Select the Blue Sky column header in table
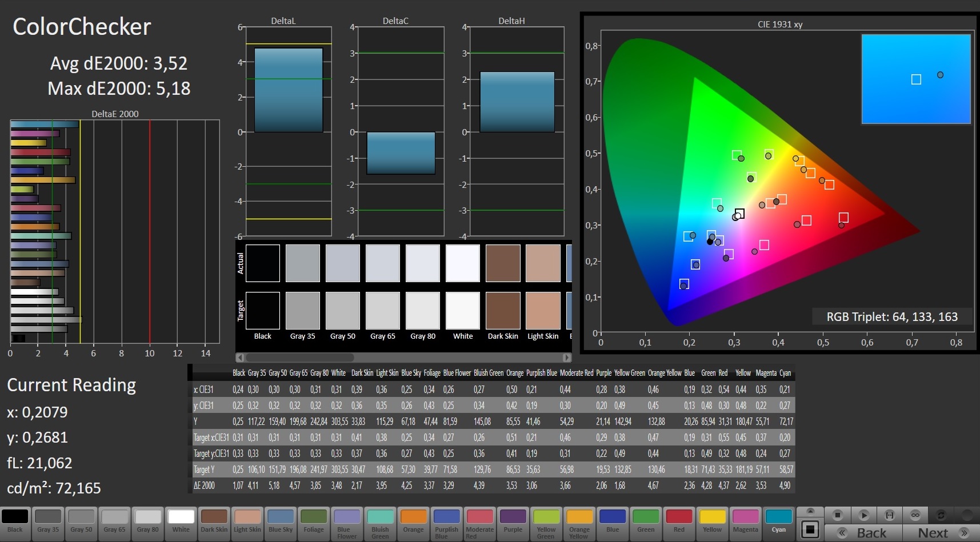The height and width of the screenshot is (542, 980). [x=410, y=373]
